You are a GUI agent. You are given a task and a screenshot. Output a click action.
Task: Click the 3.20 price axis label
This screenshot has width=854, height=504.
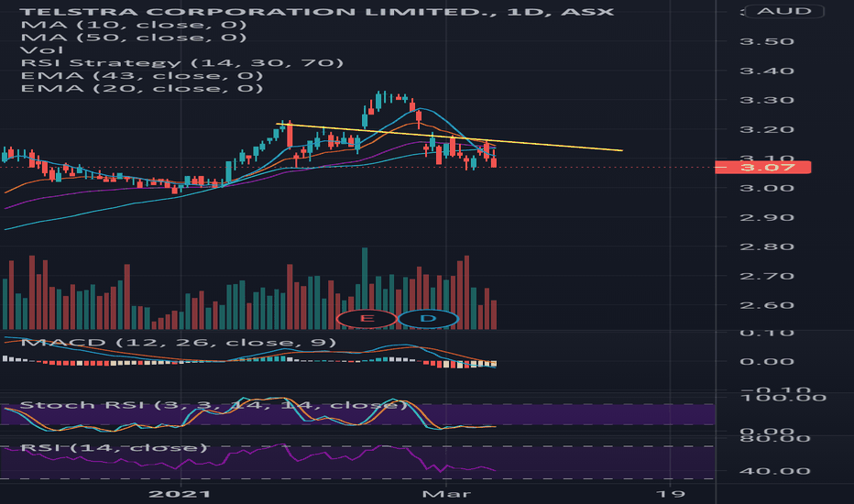click(767, 130)
